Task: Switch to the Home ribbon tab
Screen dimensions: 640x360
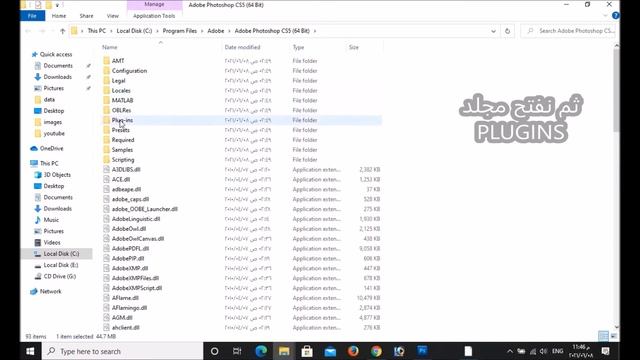Action: 59,16
